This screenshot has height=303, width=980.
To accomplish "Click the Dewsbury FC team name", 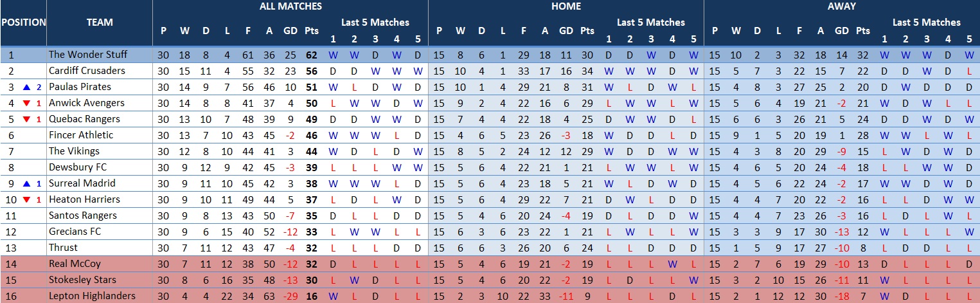I will pos(76,167).
